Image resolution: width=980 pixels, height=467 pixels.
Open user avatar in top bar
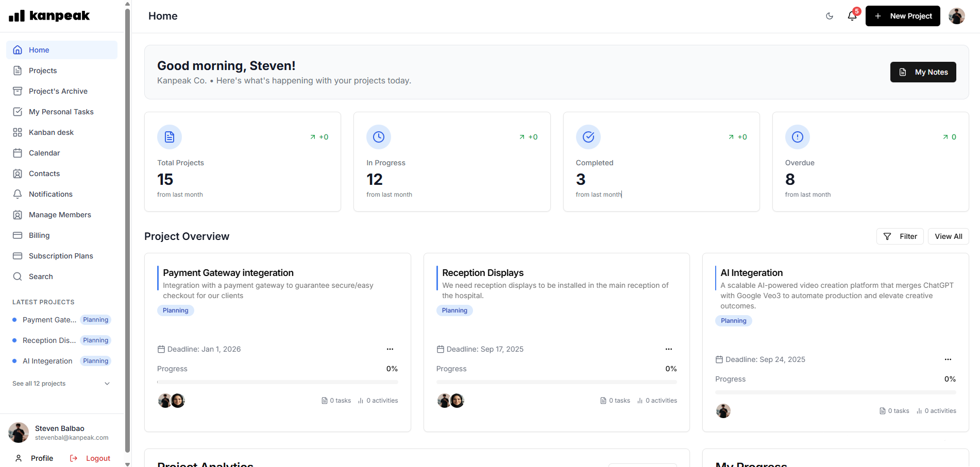pyautogui.click(x=956, y=16)
